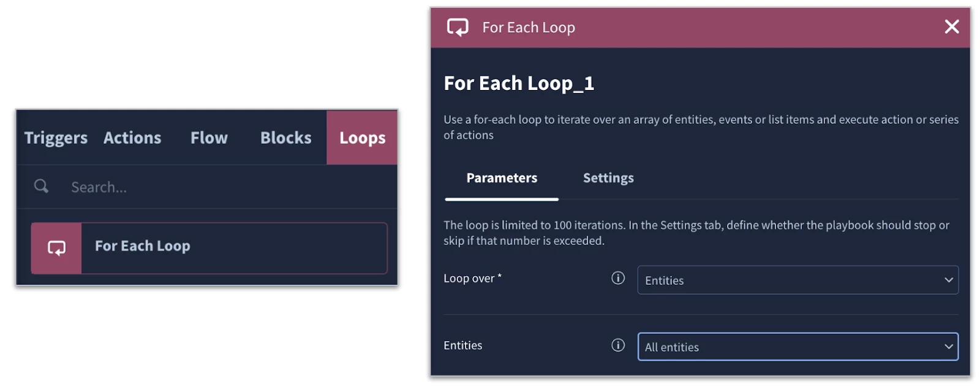Switch to the Settings tab
Screen dimensions: 980x390
pos(608,178)
